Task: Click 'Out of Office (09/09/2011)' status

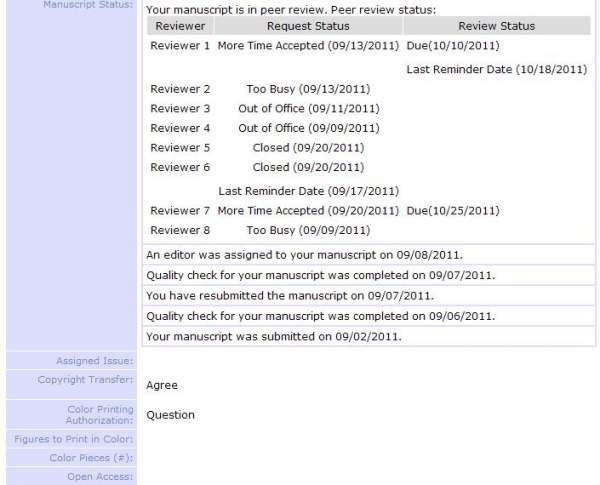Action: coord(309,128)
